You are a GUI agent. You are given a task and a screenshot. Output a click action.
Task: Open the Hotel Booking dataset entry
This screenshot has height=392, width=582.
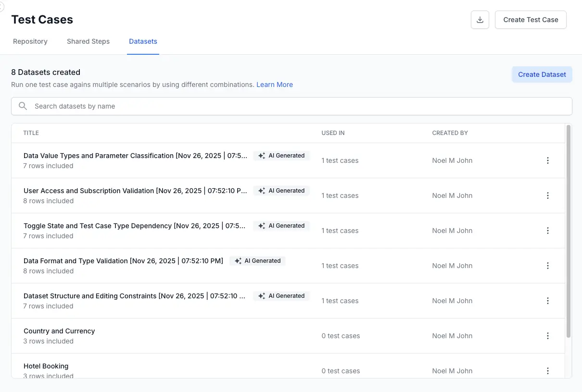(x=46, y=366)
